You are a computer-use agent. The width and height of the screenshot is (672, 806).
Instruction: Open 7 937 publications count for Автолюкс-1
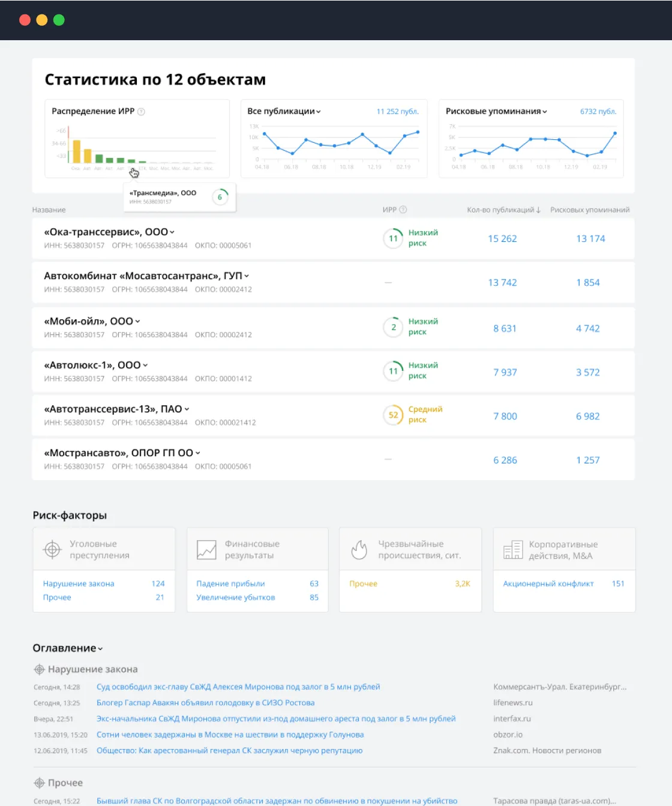pos(505,372)
